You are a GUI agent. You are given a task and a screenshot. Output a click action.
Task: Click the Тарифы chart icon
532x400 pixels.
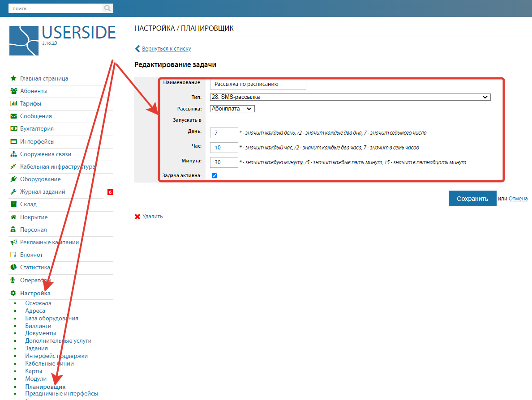click(13, 103)
